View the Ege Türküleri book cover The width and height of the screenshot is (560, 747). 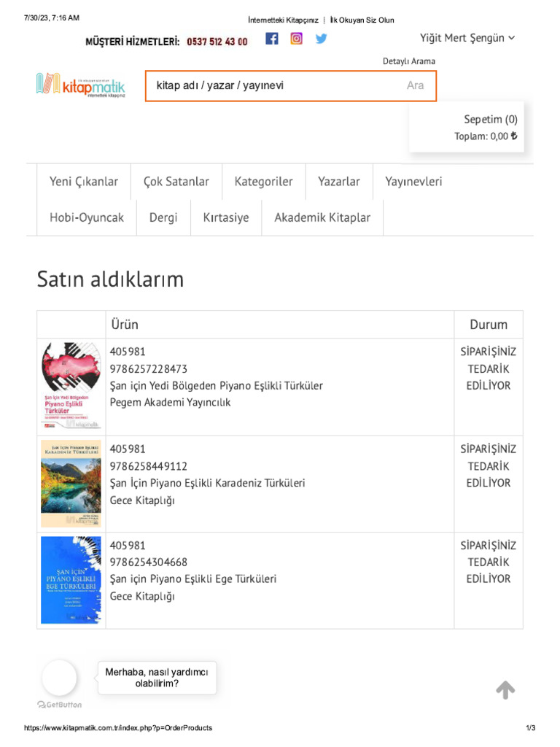(x=71, y=580)
